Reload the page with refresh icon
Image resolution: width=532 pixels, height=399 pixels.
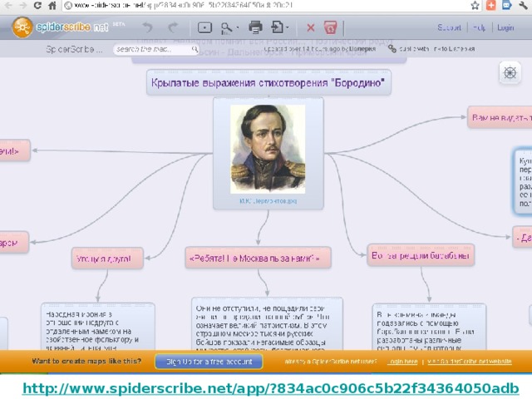point(37,5)
